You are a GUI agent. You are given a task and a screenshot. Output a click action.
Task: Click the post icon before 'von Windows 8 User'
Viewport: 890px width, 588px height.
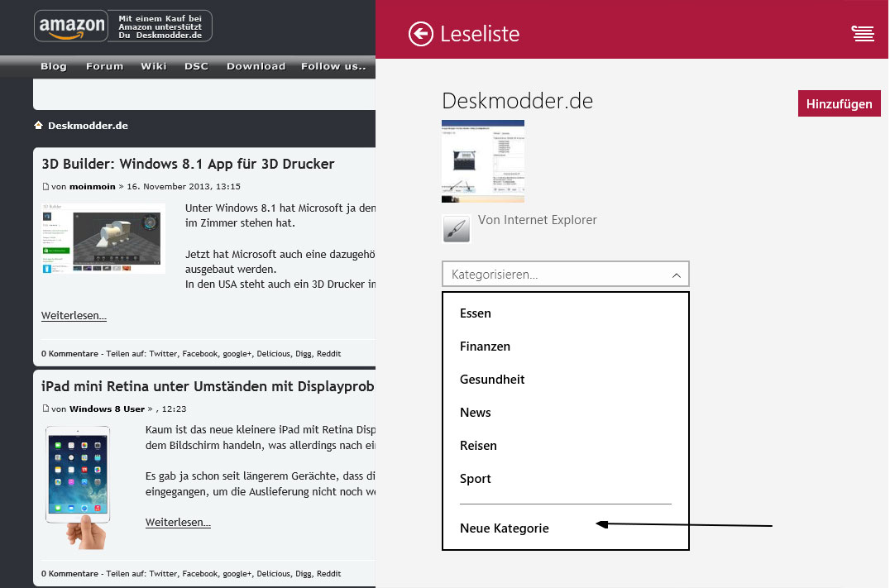[x=45, y=409]
